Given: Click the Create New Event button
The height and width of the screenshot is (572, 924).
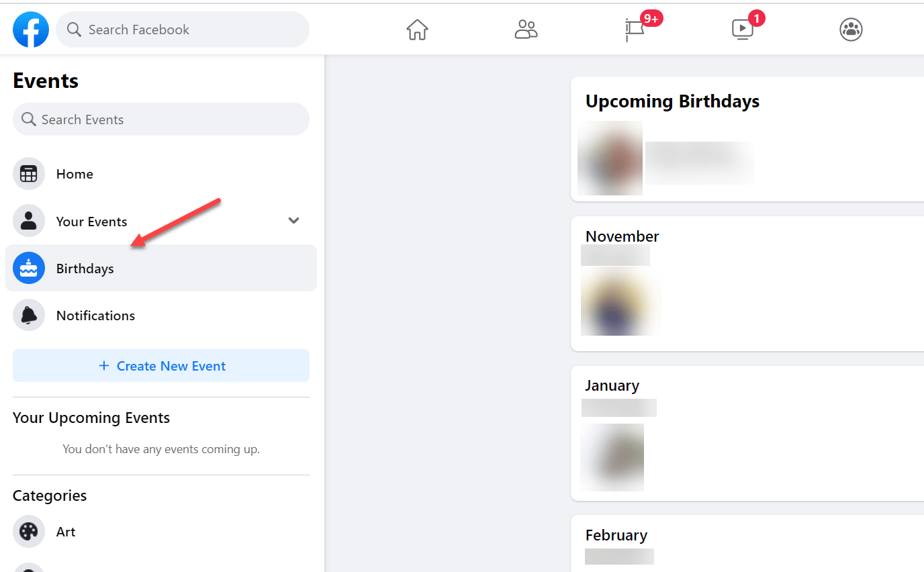Looking at the screenshot, I should click(161, 366).
